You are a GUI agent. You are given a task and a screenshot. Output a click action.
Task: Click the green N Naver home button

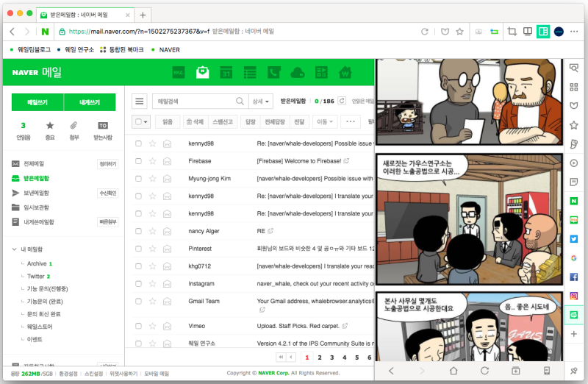45,32
